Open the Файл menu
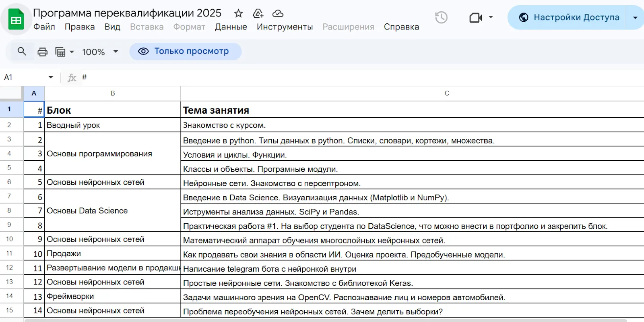This screenshot has width=644, height=322. [44, 27]
